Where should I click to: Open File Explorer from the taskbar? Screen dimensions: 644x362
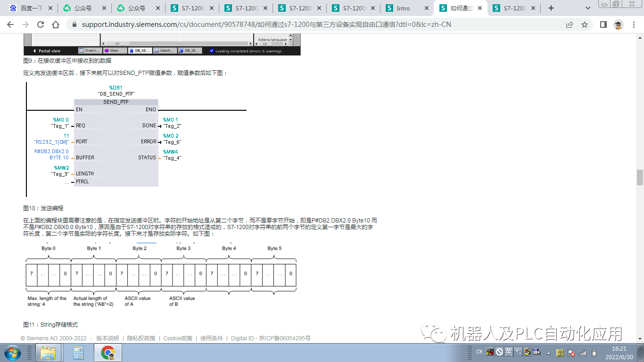tap(49, 353)
